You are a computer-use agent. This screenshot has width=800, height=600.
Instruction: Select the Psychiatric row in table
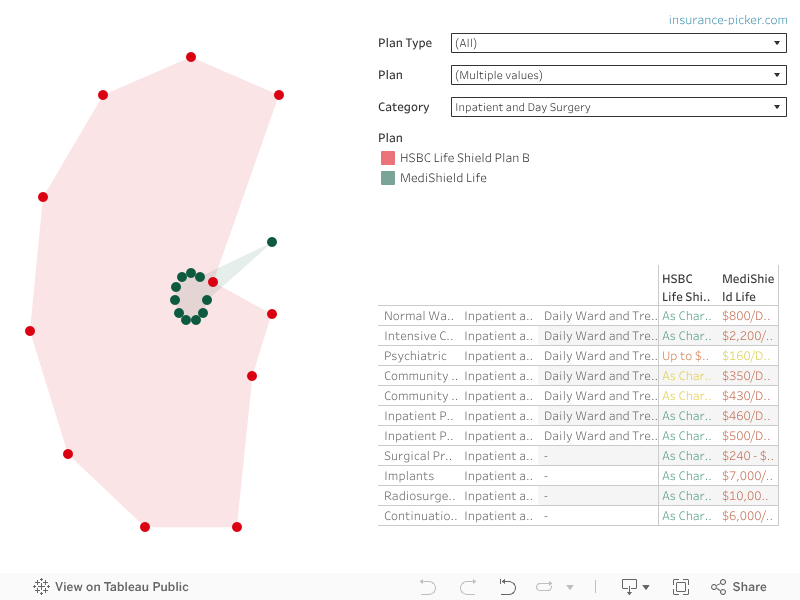pos(416,356)
